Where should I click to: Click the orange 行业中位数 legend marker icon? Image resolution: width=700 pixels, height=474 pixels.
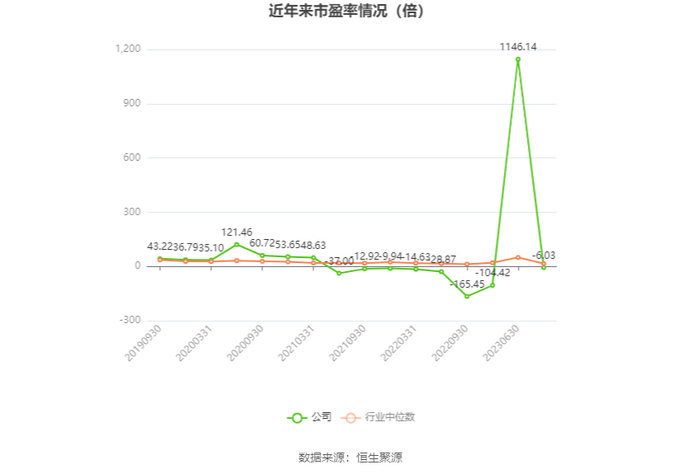click(353, 417)
